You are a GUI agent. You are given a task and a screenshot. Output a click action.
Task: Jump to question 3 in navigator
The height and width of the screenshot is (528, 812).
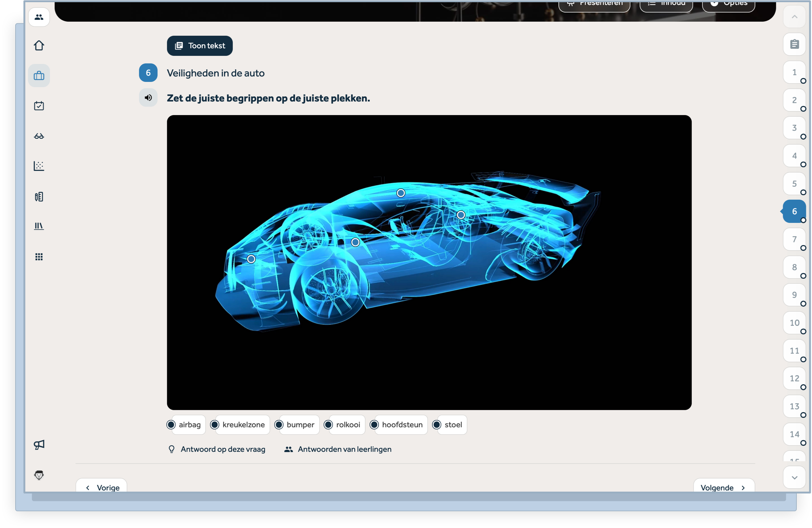(x=794, y=128)
